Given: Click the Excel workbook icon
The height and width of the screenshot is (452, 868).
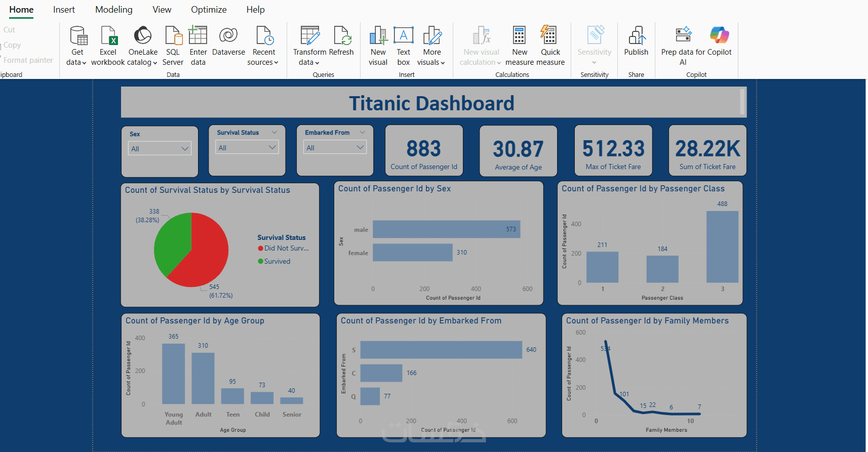Looking at the screenshot, I should click(x=109, y=35).
